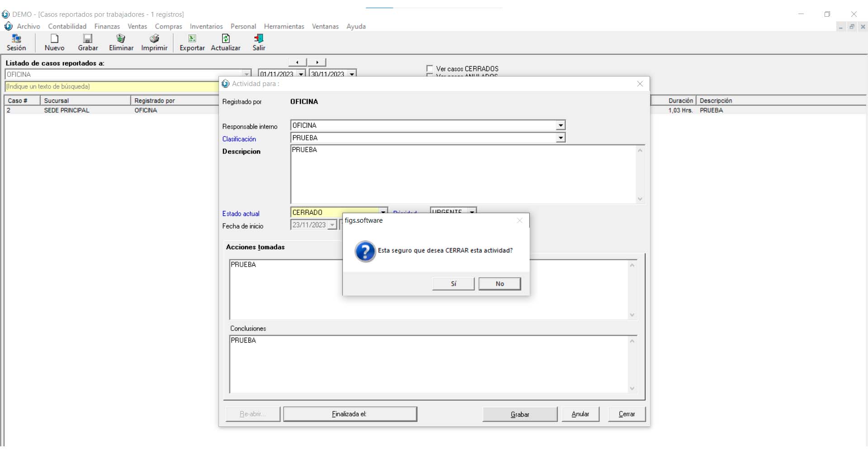Click the Nuevo document icon

tap(54, 39)
